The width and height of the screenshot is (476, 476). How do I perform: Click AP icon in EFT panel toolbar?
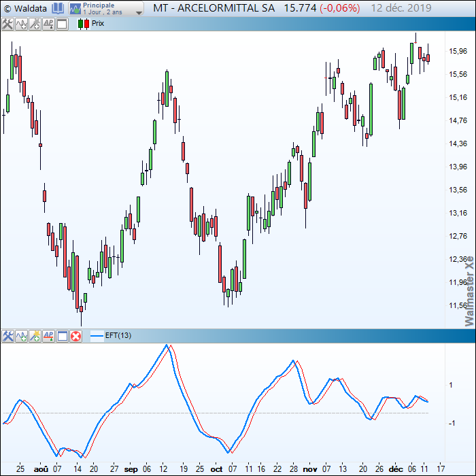point(48,336)
